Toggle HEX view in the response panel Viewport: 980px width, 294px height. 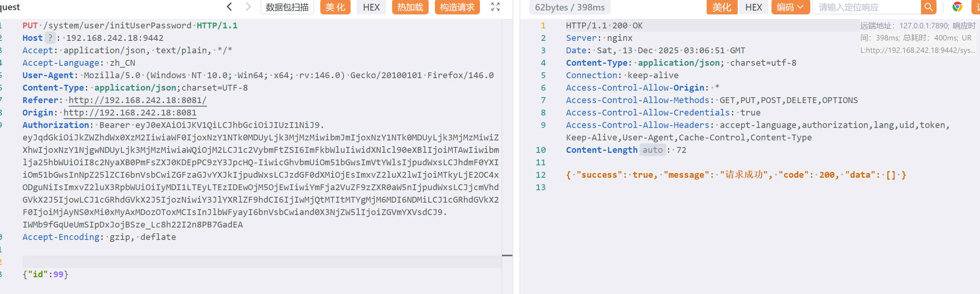754,7
